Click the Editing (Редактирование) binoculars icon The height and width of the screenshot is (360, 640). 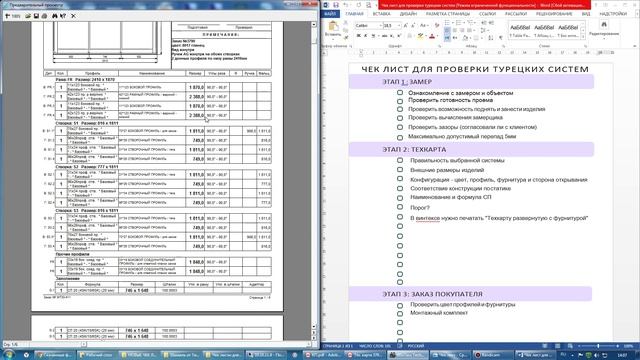604,24
